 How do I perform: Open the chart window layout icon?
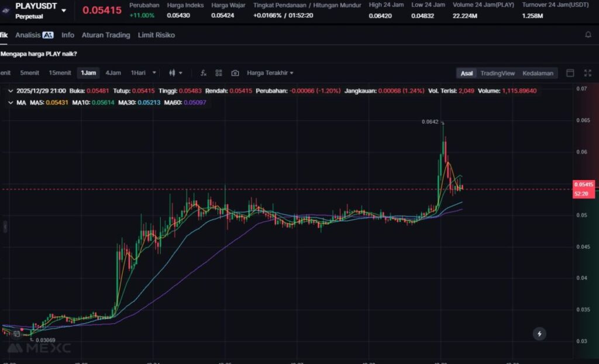point(570,73)
